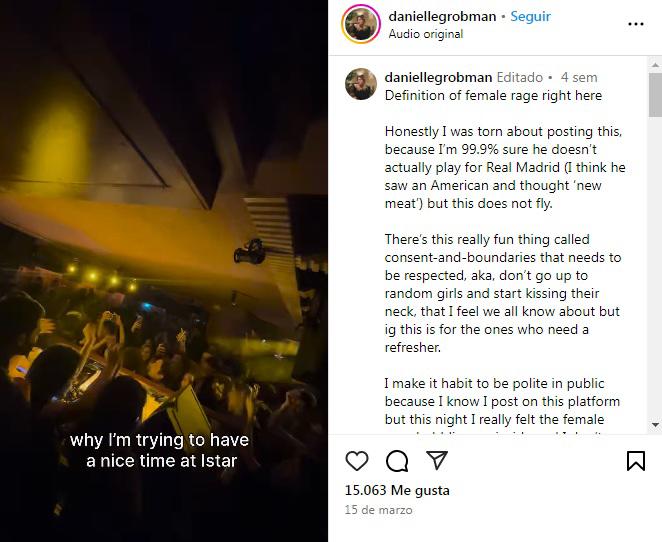Open daniellegrobman profile from header username

pos(441,17)
